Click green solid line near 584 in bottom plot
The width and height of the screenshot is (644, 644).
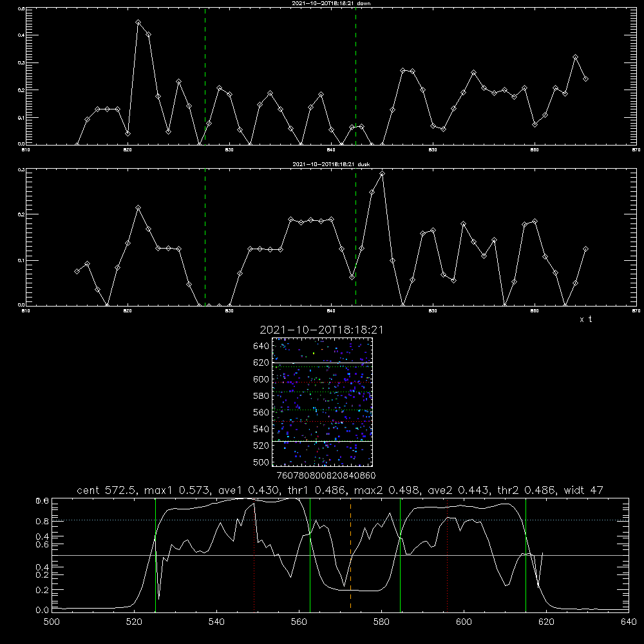tap(400, 554)
